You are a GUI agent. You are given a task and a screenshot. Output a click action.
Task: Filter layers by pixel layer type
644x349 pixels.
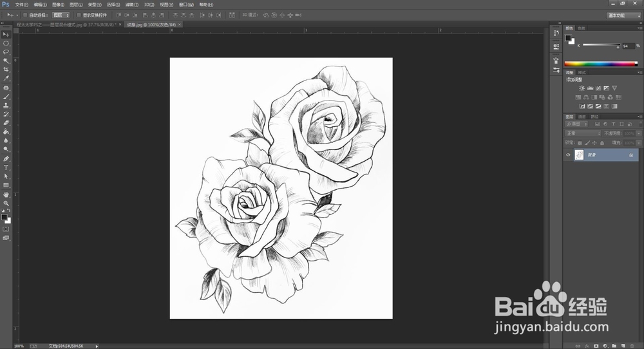(x=597, y=124)
